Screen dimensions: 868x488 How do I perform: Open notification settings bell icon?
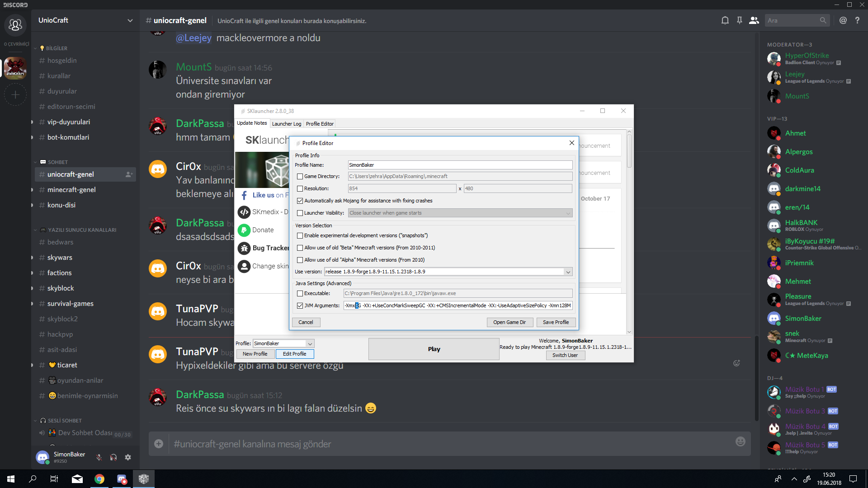tap(725, 20)
